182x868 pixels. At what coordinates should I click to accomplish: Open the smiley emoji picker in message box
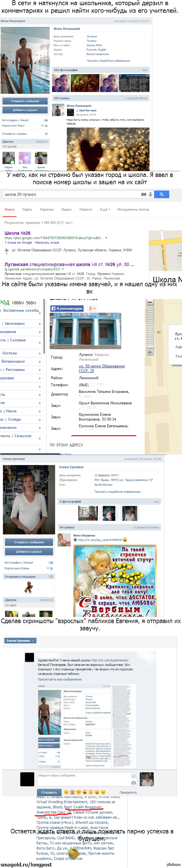click(133, 775)
